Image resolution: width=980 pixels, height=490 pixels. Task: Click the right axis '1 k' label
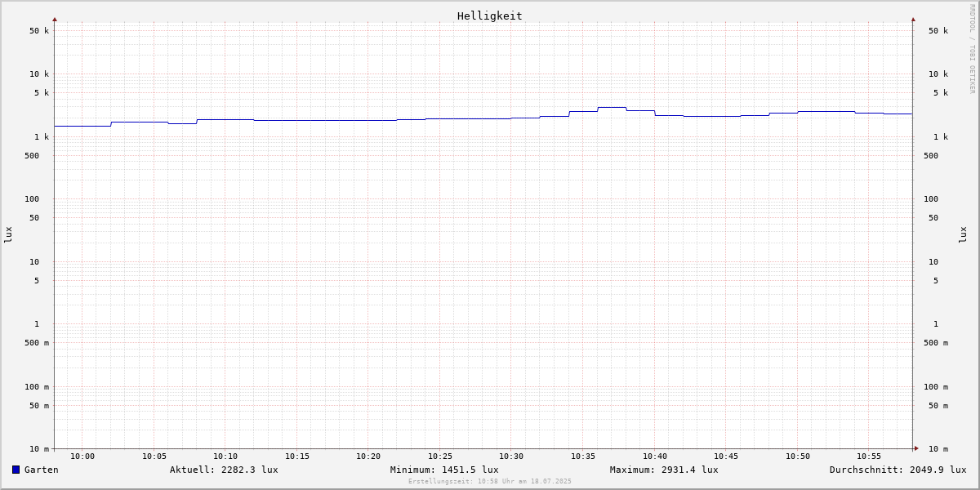(x=941, y=137)
